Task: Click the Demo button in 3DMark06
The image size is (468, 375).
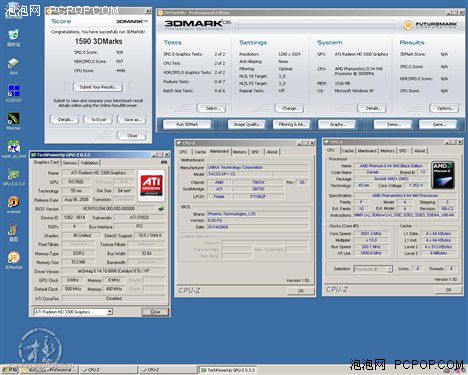Action: tap(393, 124)
